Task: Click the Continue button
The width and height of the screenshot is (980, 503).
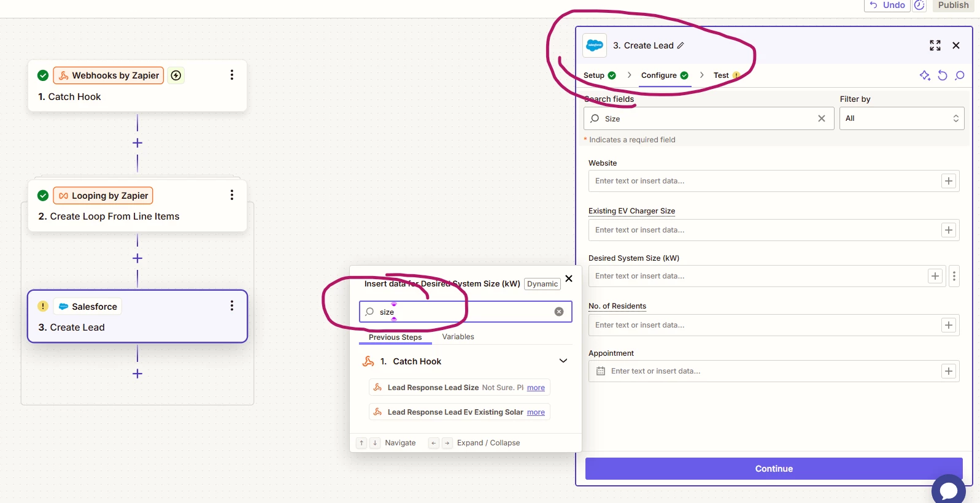Action: (774, 469)
